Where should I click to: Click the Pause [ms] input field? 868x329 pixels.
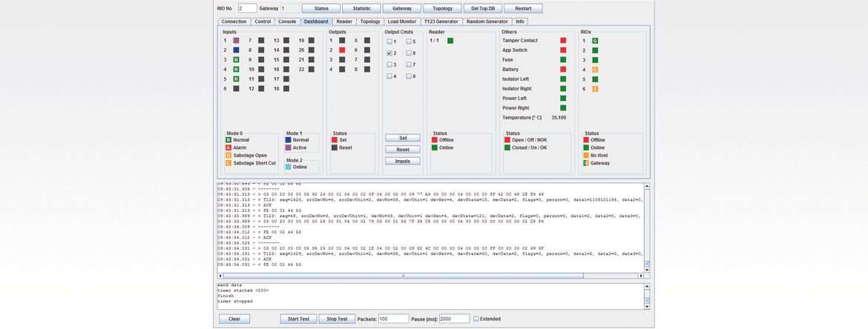coord(455,319)
